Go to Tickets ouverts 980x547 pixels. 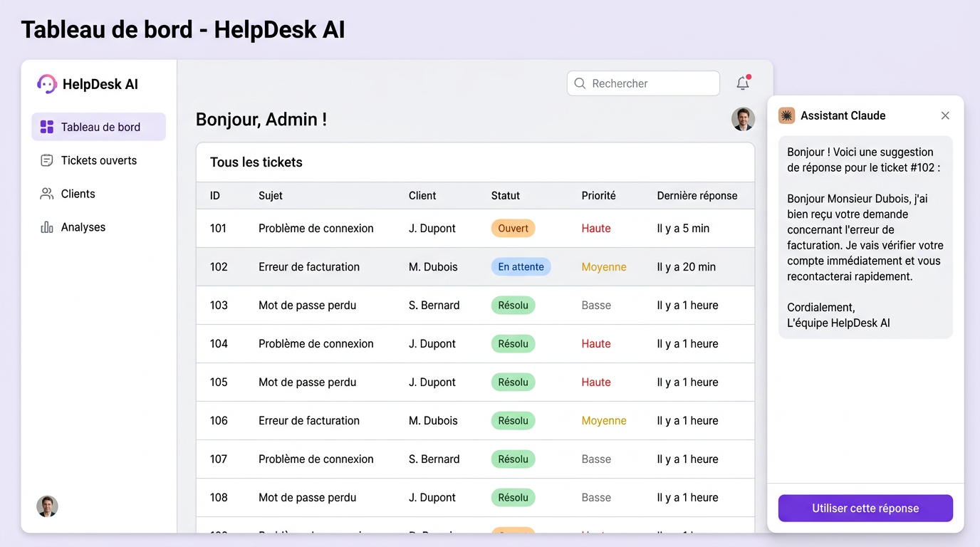99,160
